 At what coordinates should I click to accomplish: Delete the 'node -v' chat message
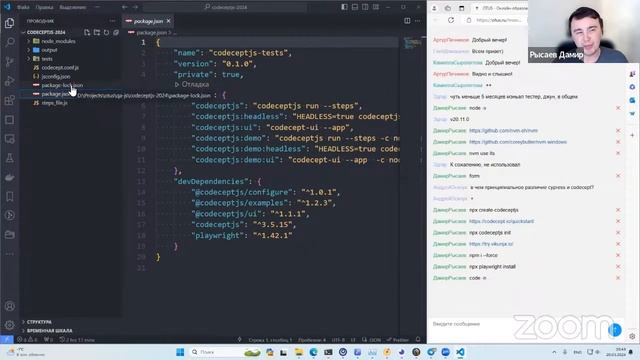pos(618,108)
